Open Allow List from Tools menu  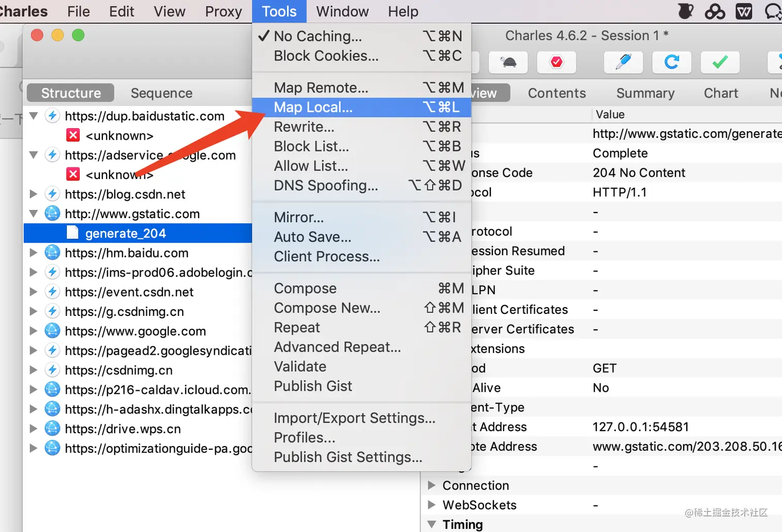[x=362, y=166]
